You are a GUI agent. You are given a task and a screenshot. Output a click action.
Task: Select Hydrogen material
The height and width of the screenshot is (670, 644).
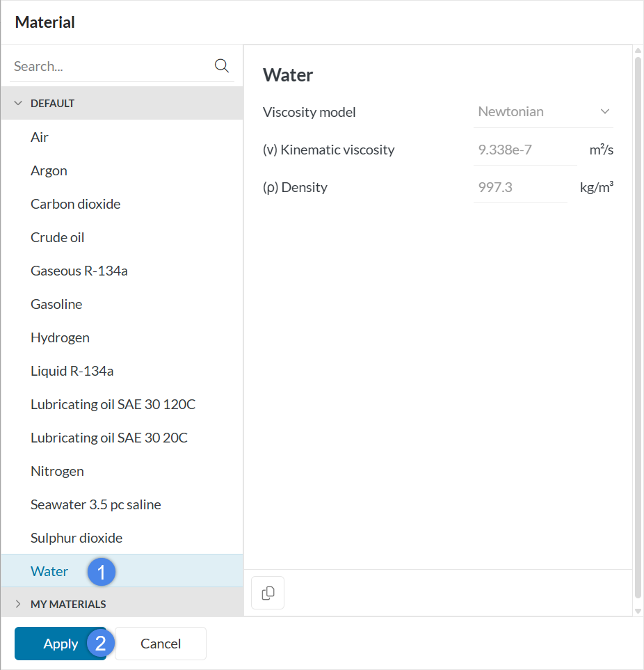(x=60, y=337)
